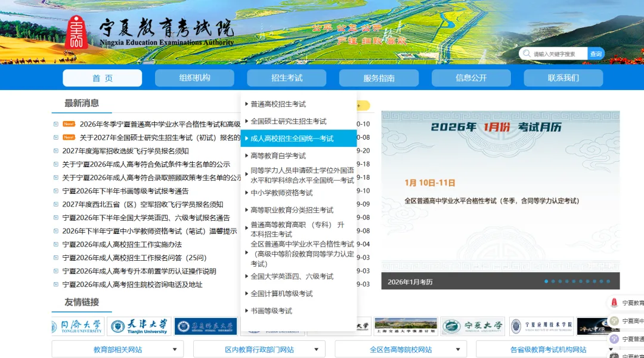
Task: Open the dark blue university logo link
Action: click(205, 326)
